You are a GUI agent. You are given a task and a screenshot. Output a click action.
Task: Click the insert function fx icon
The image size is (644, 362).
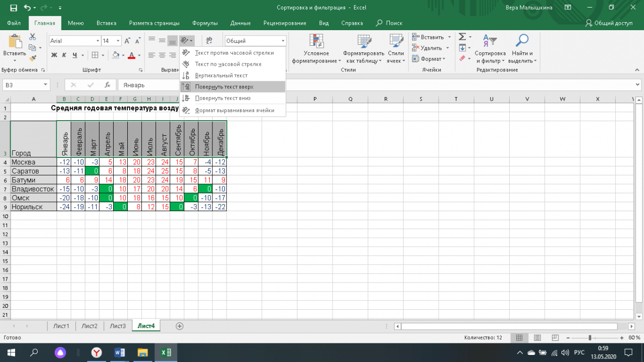click(107, 85)
